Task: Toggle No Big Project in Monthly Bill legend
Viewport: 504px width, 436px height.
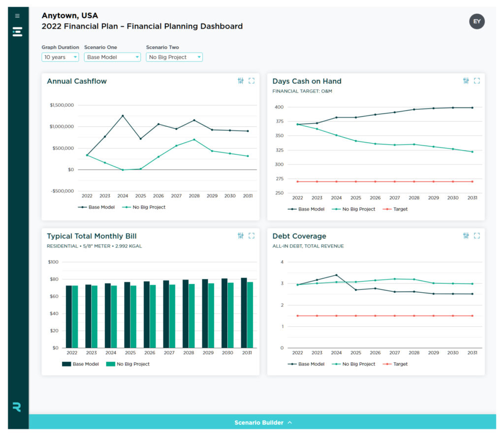Action: point(128,364)
